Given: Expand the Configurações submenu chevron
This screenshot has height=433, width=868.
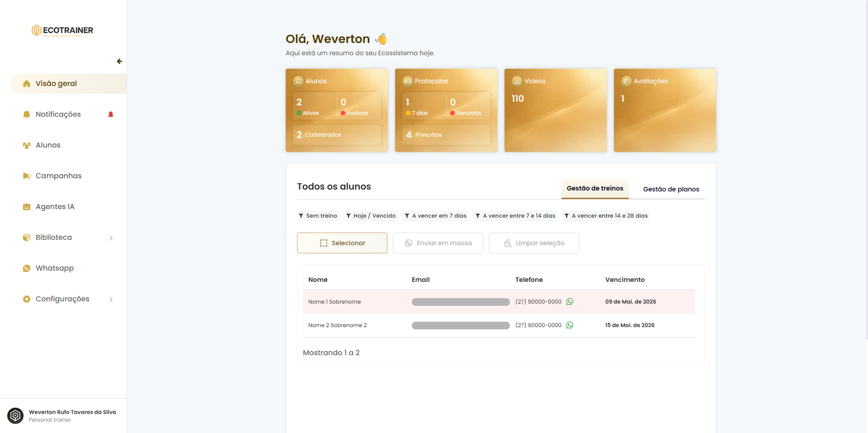Looking at the screenshot, I should [111, 300].
